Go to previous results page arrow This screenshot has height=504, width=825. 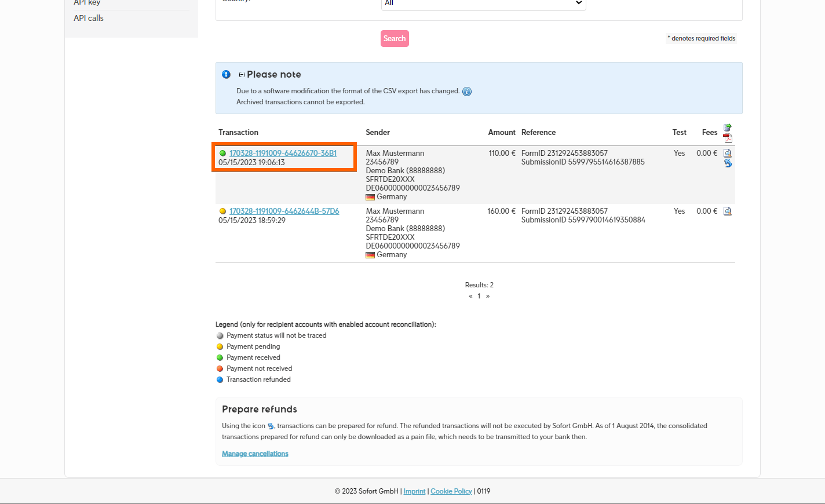pos(470,296)
